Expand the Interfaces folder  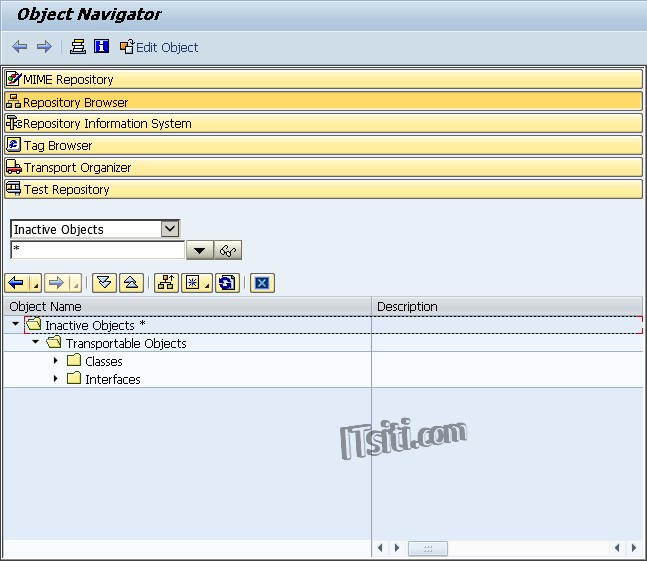coord(55,378)
